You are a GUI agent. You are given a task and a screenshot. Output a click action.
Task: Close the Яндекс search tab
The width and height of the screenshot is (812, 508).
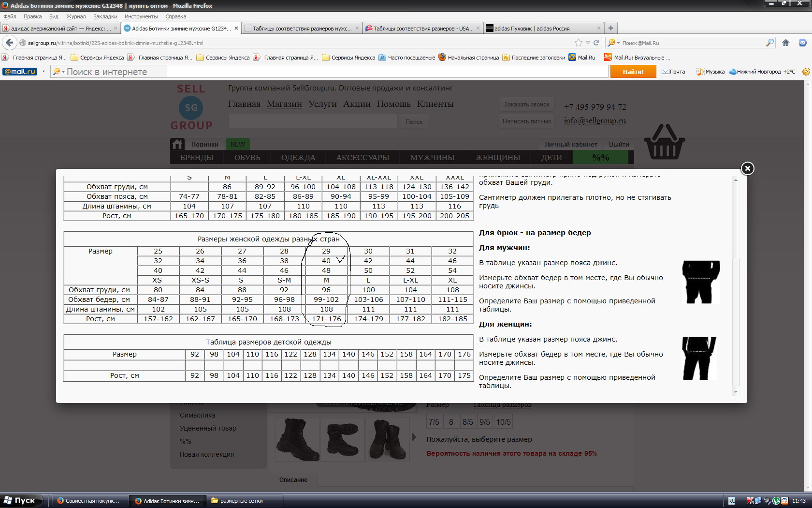[116, 28]
